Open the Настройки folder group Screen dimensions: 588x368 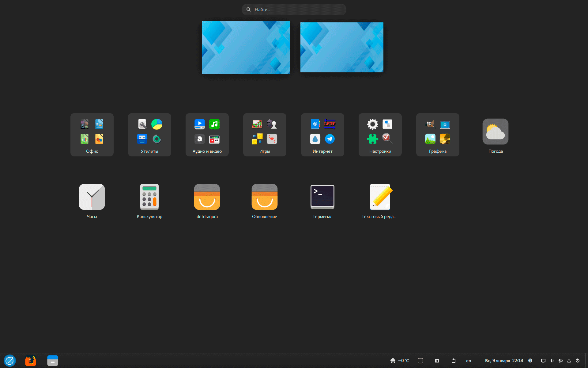point(380,135)
